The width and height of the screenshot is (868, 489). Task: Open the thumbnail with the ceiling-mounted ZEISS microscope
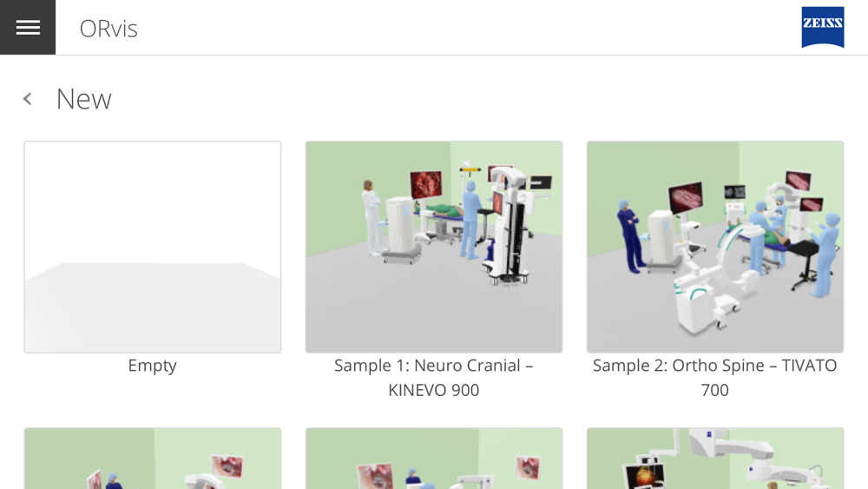click(715, 459)
